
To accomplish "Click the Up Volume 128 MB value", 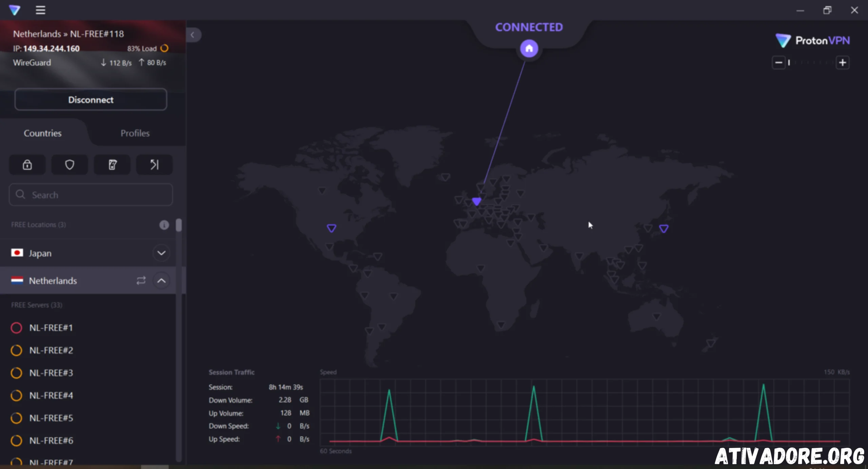I will point(295,413).
